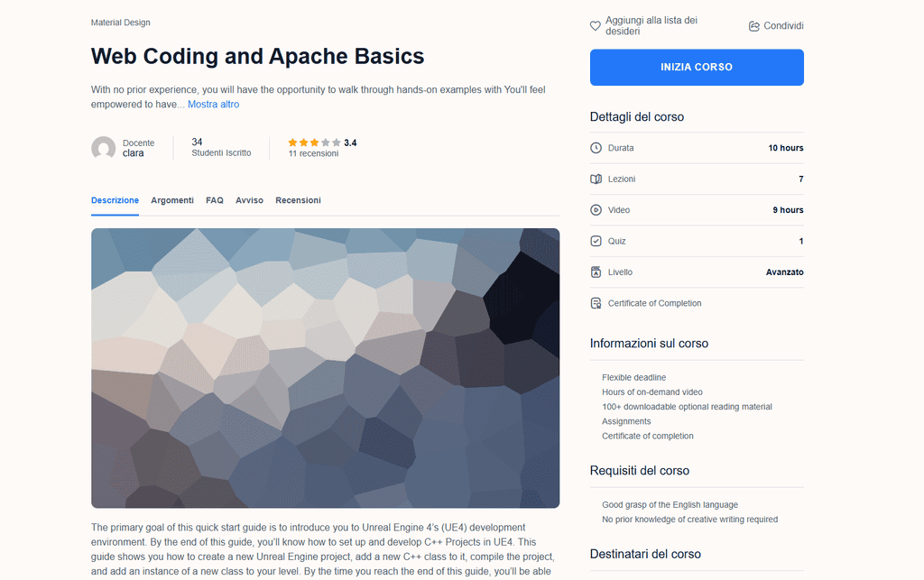Screen dimensions: 924x580
Task: Click the book icon beside Lezioni
Action: [x=596, y=179]
